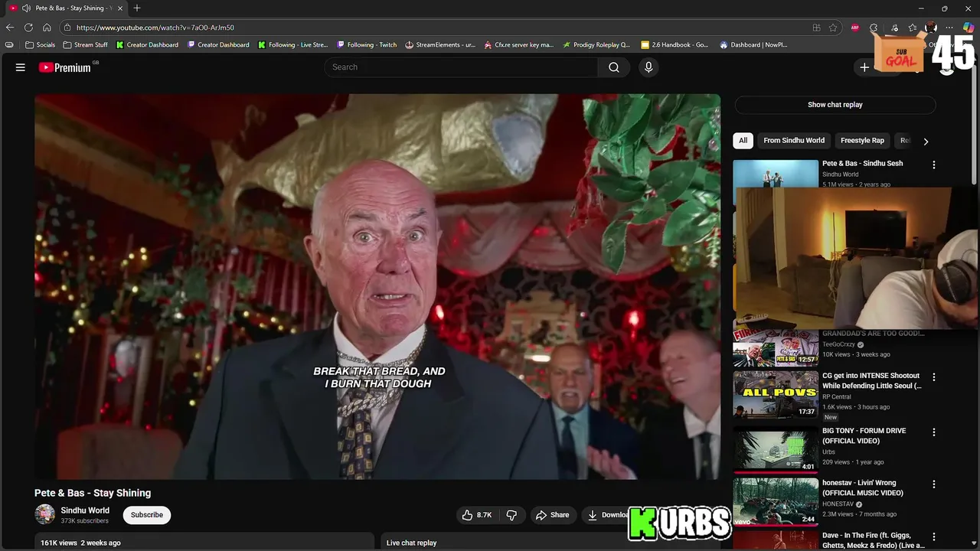Start voice search with microphone icon
The image size is (980, 551).
coord(648,67)
